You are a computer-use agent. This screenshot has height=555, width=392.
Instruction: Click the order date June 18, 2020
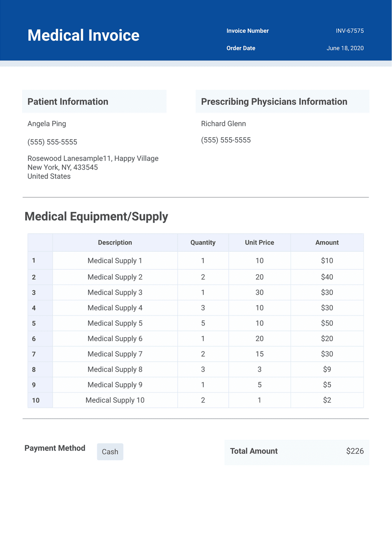point(345,48)
